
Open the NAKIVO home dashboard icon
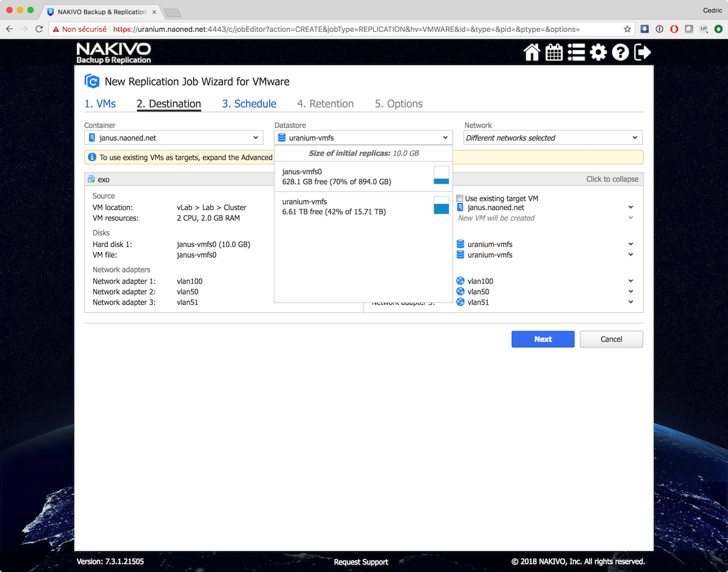[x=532, y=52]
